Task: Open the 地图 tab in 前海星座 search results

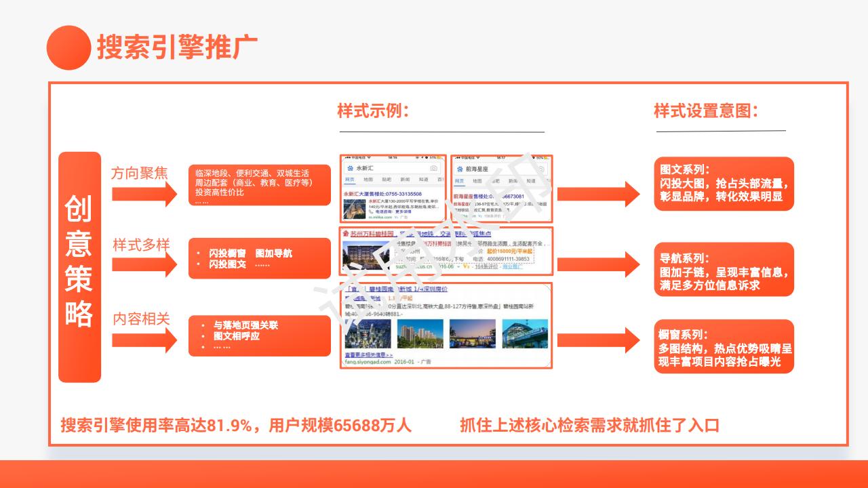Action: 479,180
